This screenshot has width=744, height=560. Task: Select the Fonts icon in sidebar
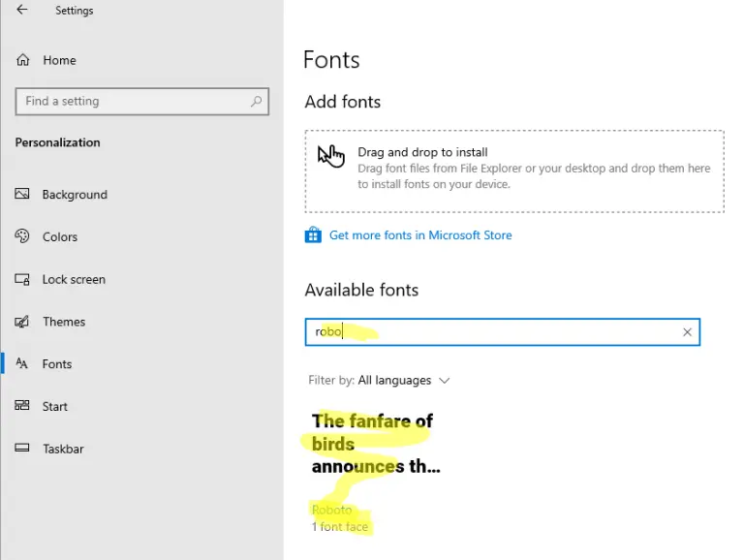(22, 363)
